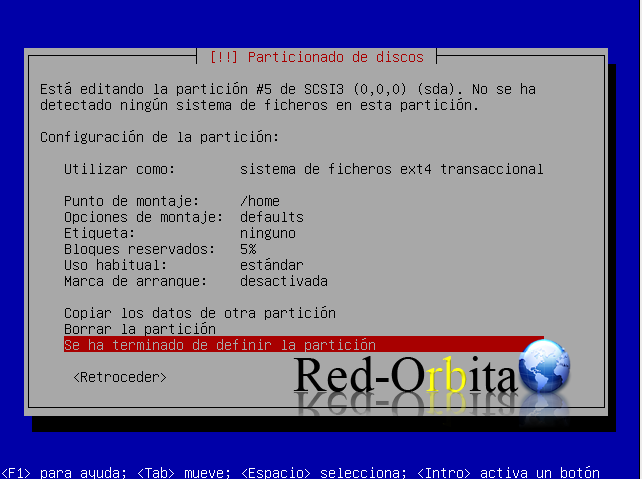Select the 'Utilizar como' filesystem setting
This screenshot has height=479, width=642.
pyautogui.click(x=119, y=169)
